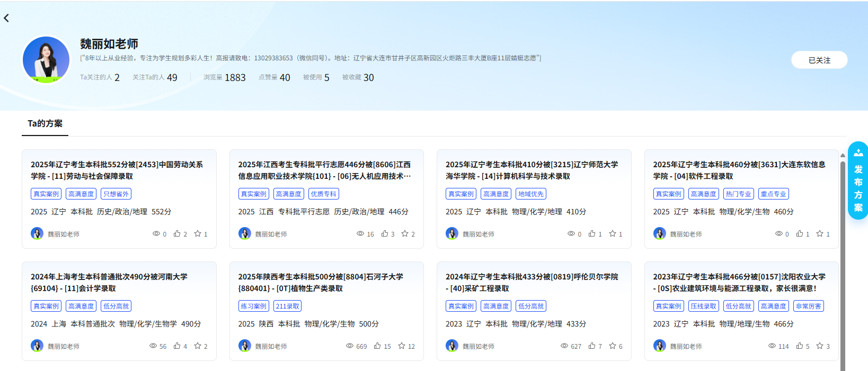Click views eye icon on 552分 card
The height and width of the screenshot is (371, 868).
click(156, 233)
